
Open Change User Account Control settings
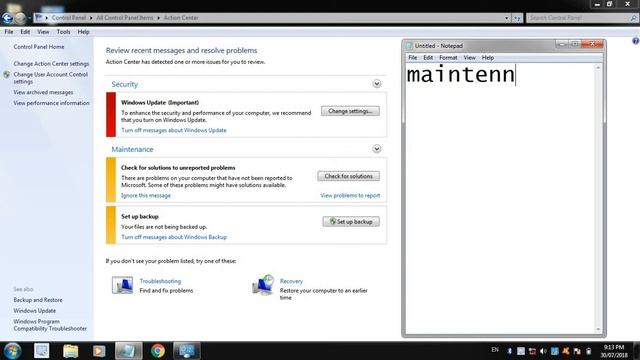tap(51, 78)
